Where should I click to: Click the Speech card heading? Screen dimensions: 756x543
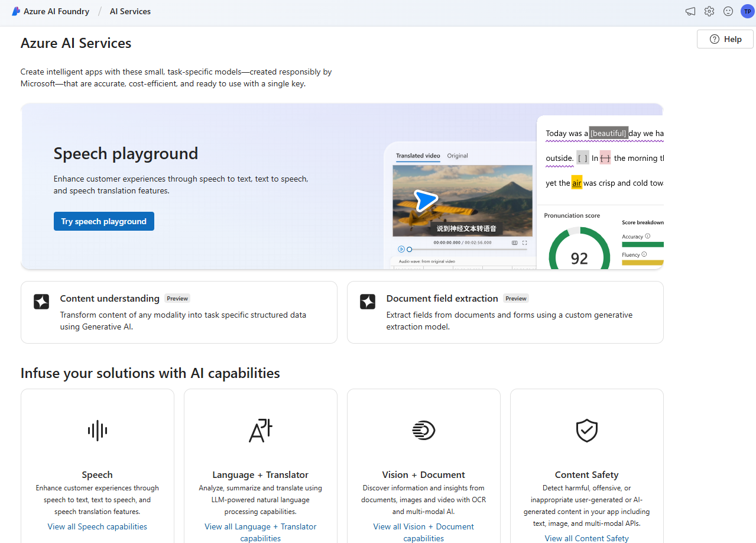click(x=98, y=474)
